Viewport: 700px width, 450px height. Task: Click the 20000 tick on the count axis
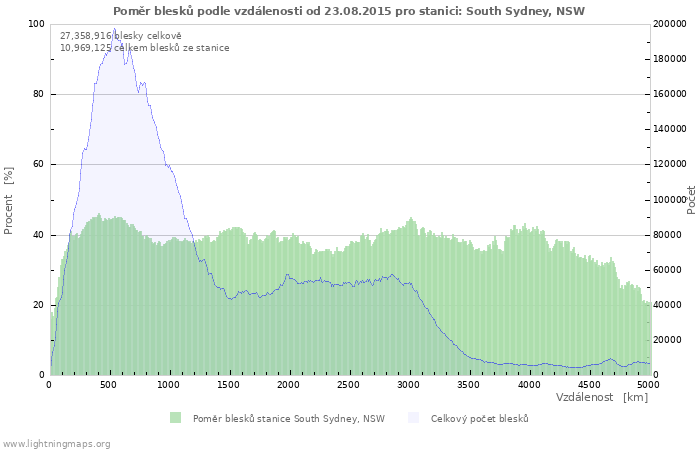click(x=670, y=340)
